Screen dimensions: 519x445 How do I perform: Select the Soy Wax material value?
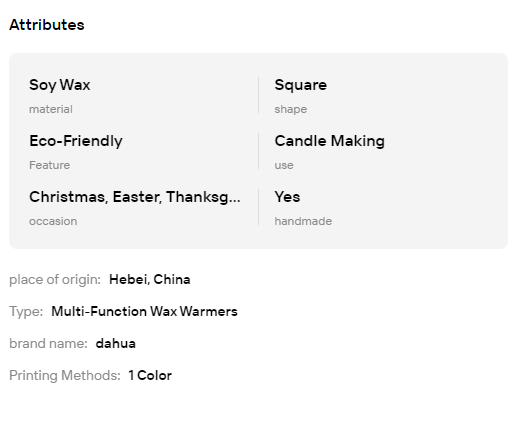60,85
